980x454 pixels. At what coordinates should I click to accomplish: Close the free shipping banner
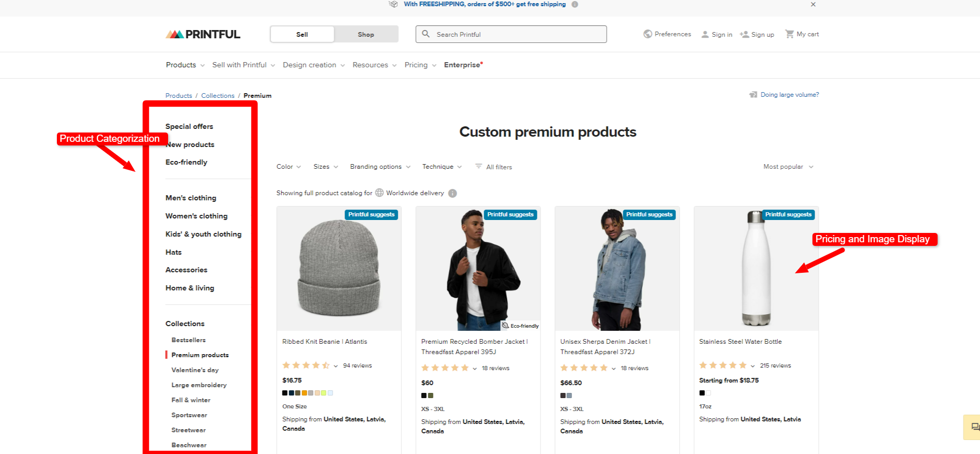click(x=813, y=4)
